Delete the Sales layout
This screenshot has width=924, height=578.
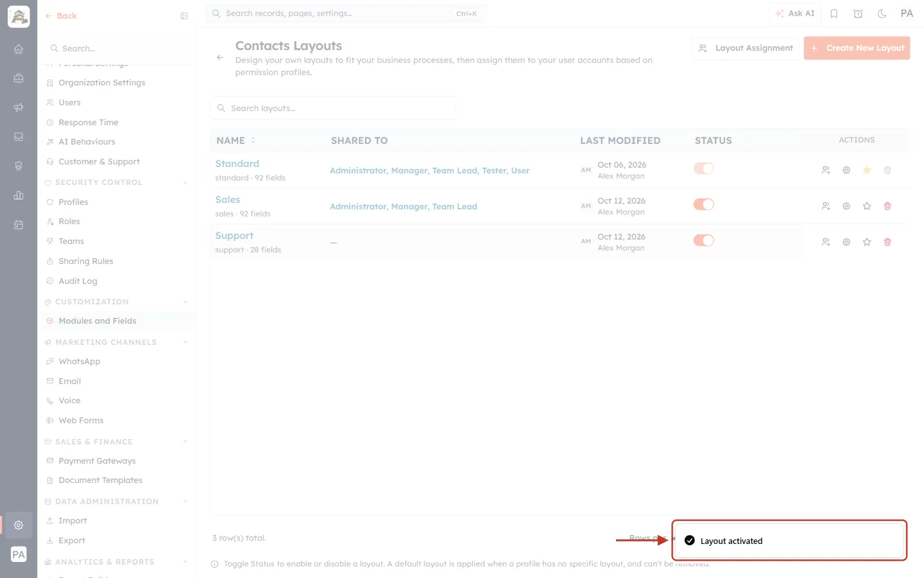(887, 206)
